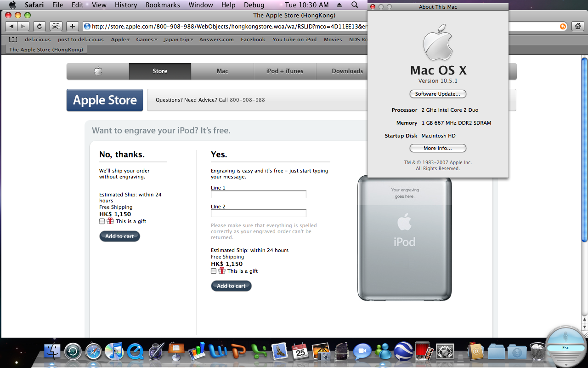This screenshot has width=588, height=368.
Task: Expand the Apple bookmarks folder dropdown
Action: click(x=120, y=40)
